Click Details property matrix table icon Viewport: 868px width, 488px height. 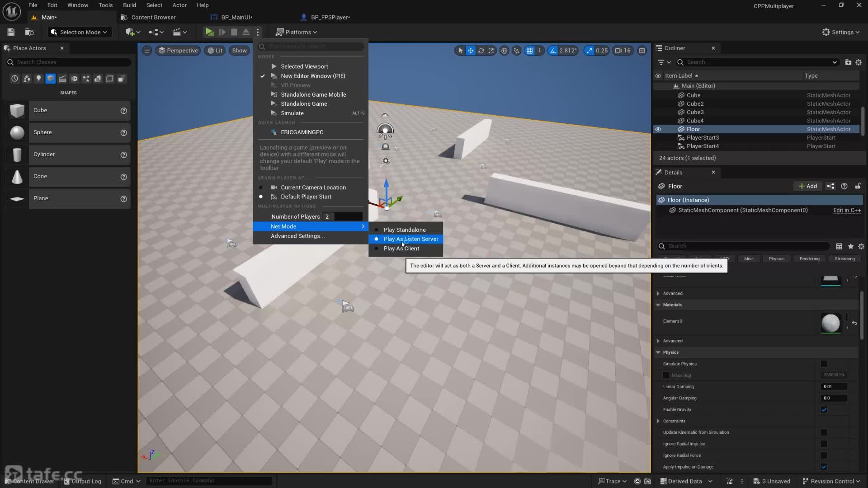pyautogui.click(x=839, y=246)
